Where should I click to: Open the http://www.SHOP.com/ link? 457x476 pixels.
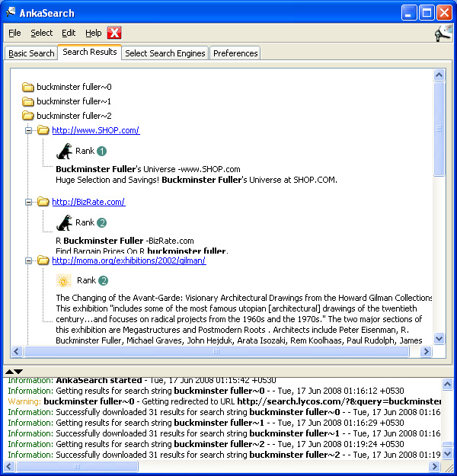pyautogui.click(x=95, y=130)
